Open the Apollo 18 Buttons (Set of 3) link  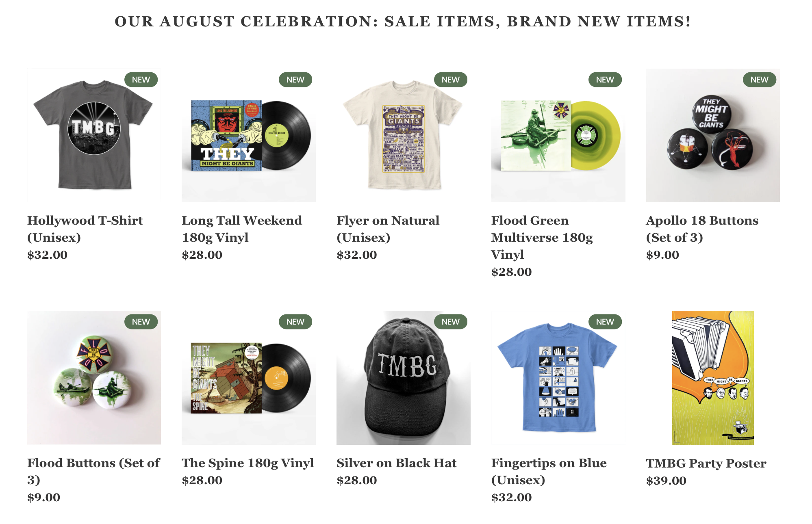702,229
